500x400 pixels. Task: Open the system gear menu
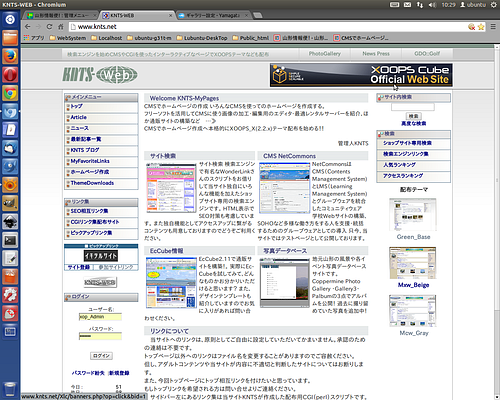(494, 5)
